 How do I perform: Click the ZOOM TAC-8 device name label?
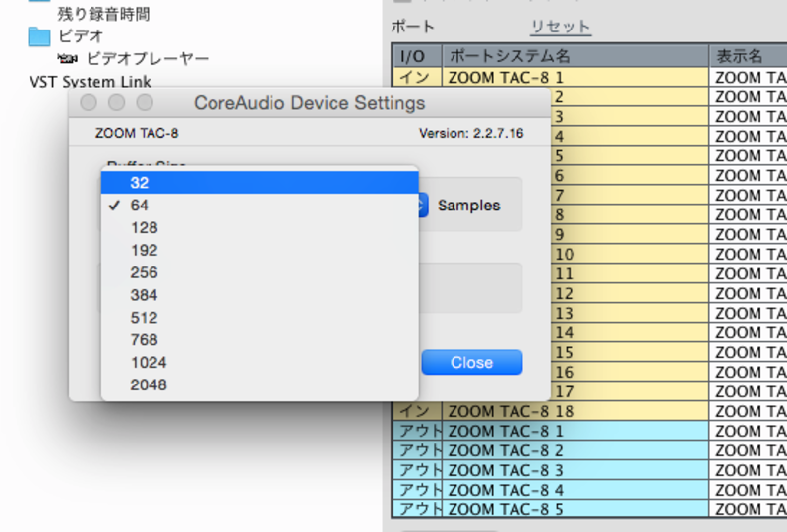(x=137, y=133)
